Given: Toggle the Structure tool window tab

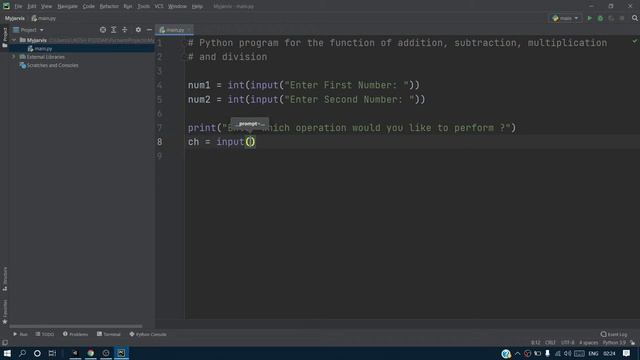Looking at the screenshot, I should coord(5,279).
